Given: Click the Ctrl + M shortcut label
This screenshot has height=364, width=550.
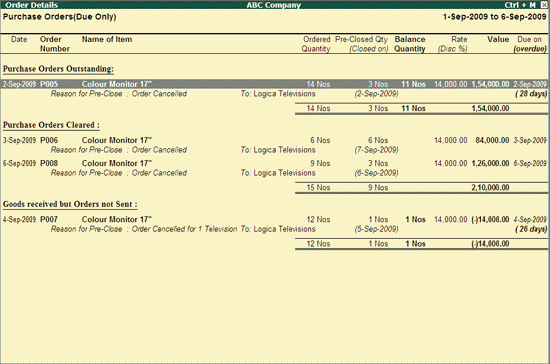Looking at the screenshot, I should [520, 5].
